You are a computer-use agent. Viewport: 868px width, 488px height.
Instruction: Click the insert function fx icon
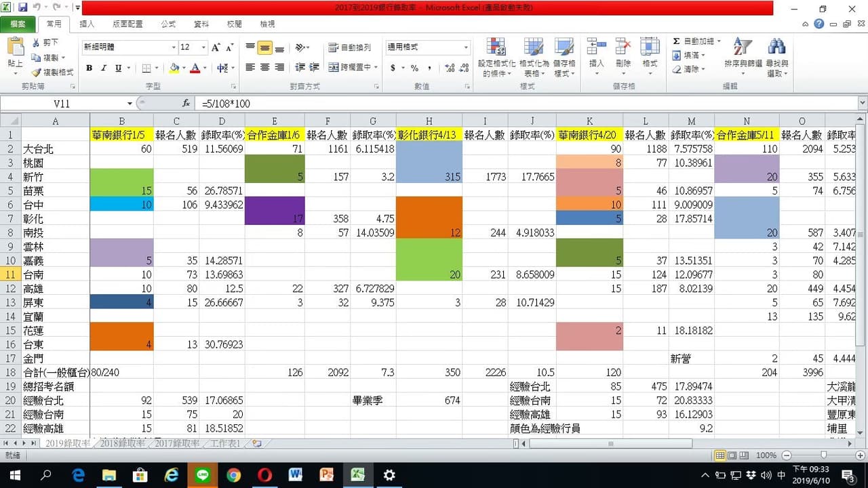186,104
